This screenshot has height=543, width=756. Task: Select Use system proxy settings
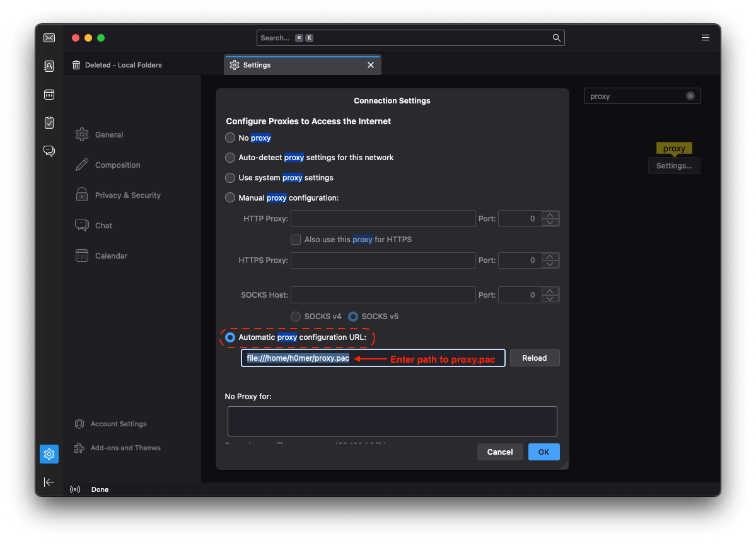point(230,178)
